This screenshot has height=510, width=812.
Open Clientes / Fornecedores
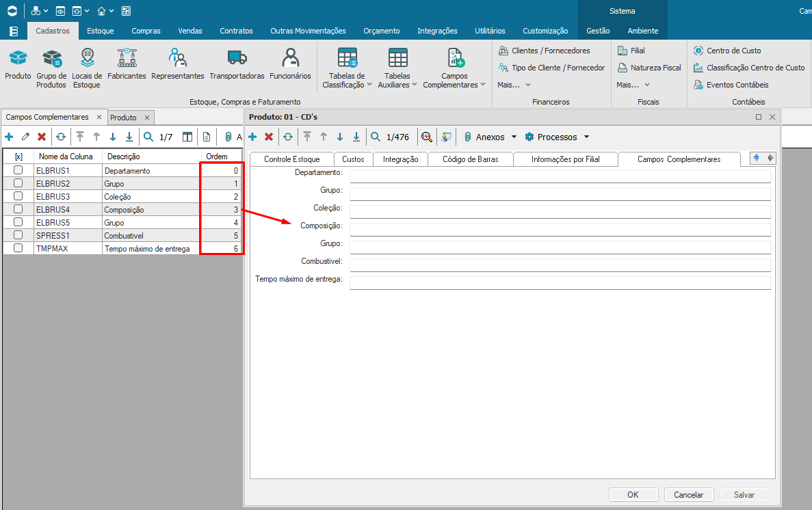[545, 51]
